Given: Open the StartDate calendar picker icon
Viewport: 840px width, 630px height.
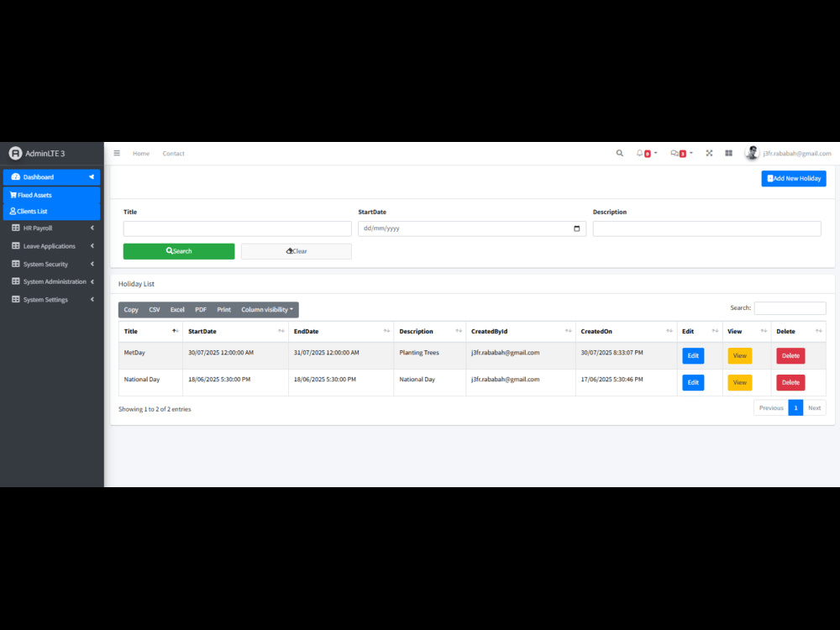Looking at the screenshot, I should (577, 228).
